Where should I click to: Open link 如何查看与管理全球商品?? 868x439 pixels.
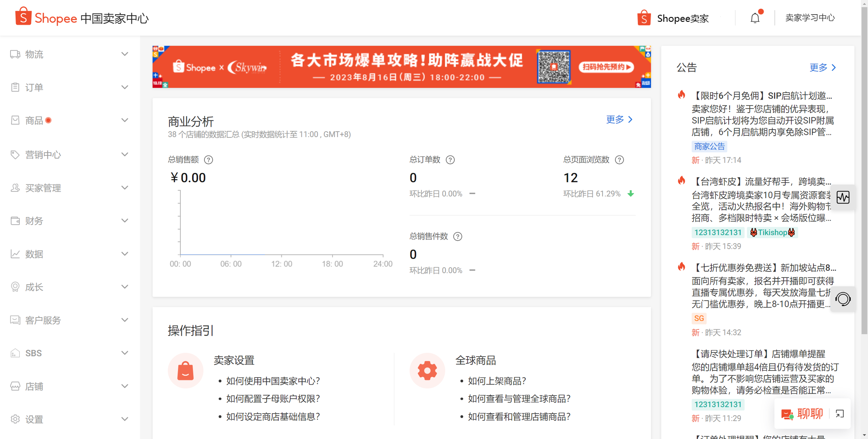pos(519,399)
